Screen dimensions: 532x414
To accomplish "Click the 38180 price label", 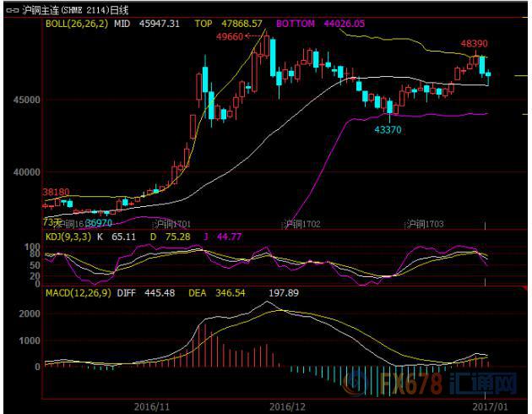I will point(56,193).
